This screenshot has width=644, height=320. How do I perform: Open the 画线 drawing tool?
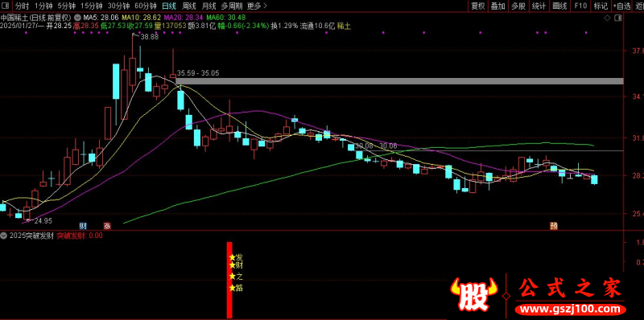pos(559,6)
